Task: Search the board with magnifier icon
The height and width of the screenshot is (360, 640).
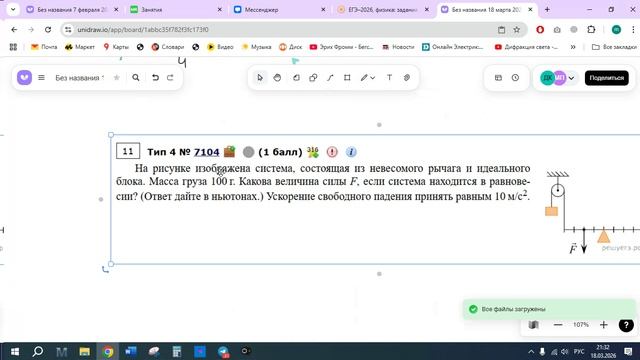Action: (x=136, y=78)
